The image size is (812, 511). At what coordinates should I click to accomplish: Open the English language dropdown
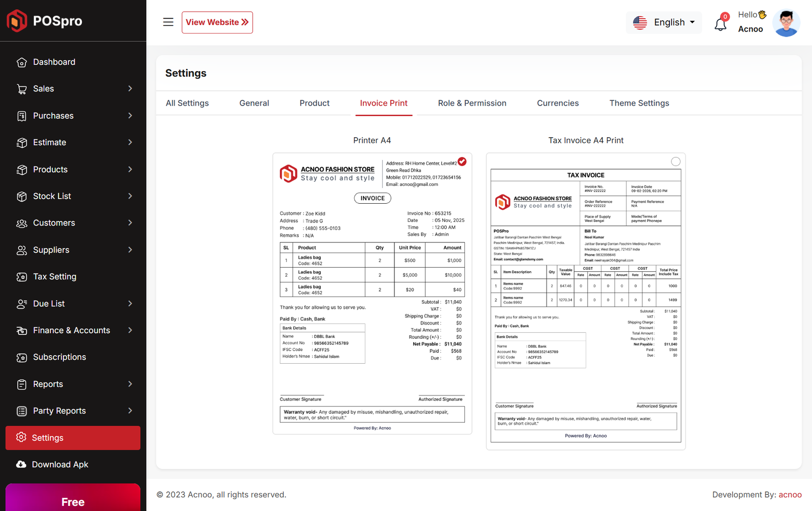(664, 22)
